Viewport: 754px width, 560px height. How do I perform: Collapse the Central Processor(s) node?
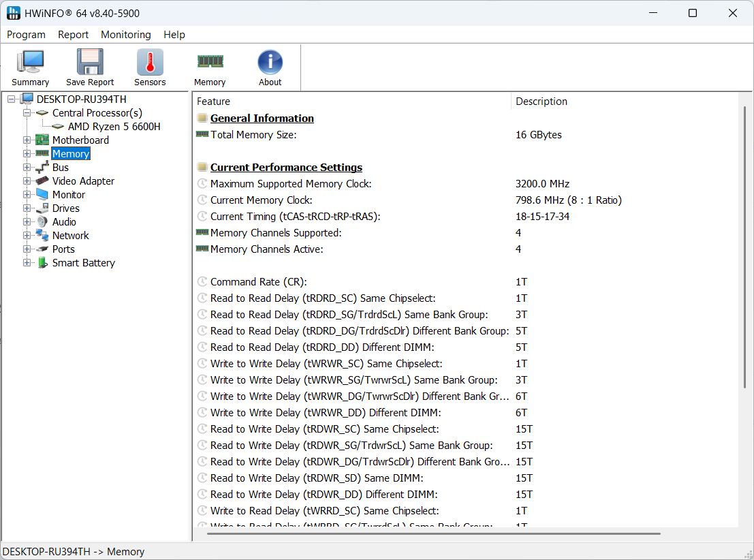27,113
